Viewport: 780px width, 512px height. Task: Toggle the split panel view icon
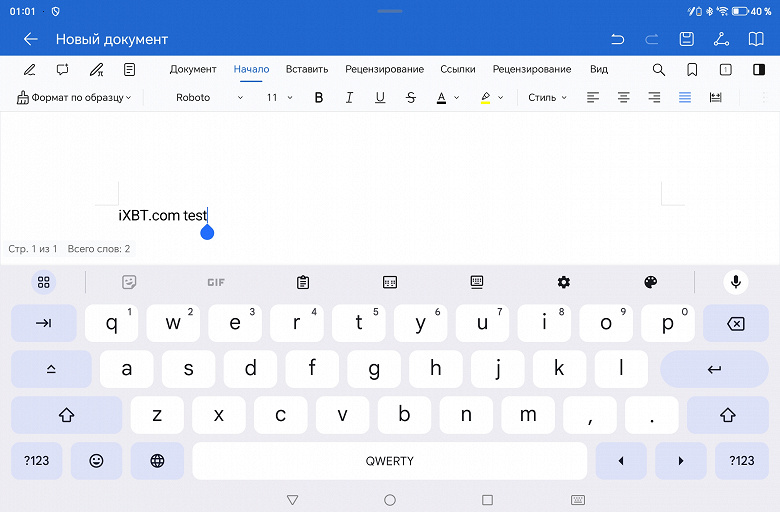pyautogui.click(x=759, y=70)
